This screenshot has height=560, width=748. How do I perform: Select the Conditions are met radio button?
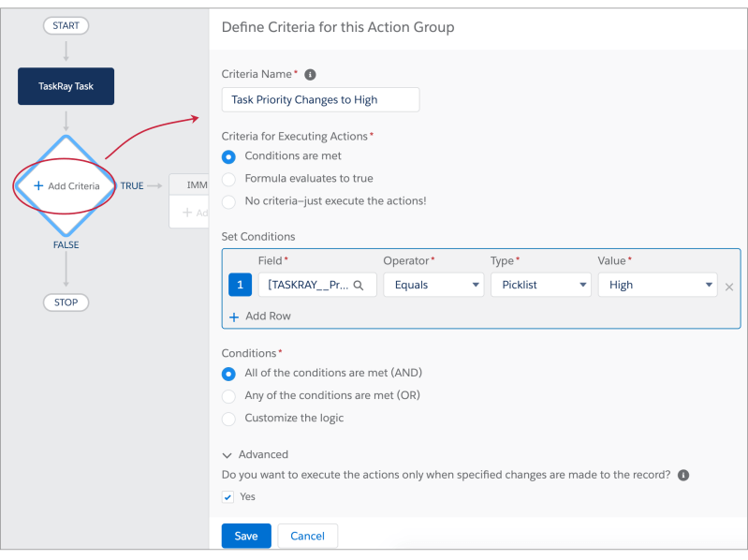click(x=228, y=157)
